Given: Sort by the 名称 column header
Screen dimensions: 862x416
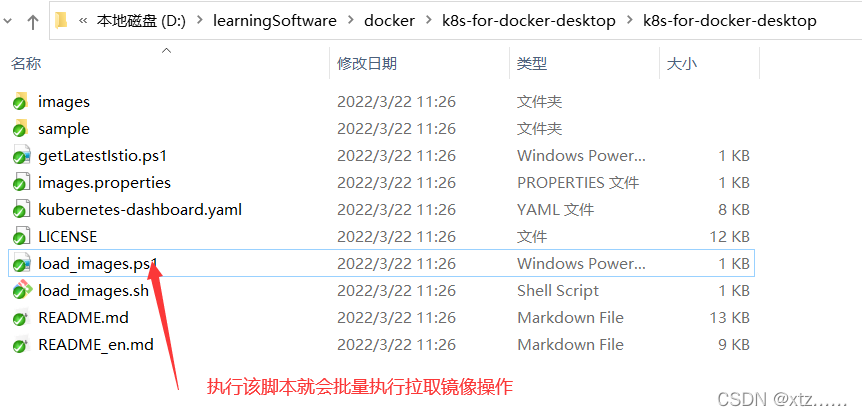Looking at the screenshot, I should (x=26, y=64).
